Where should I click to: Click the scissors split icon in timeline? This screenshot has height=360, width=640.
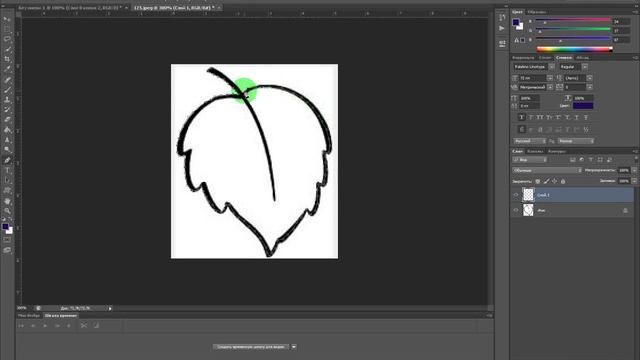pyautogui.click(x=84, y=325)
